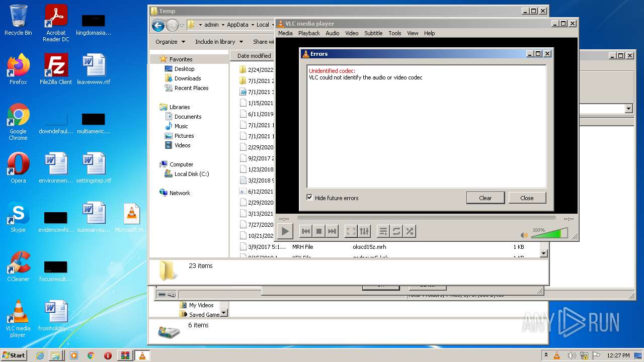Open Internet Explorer from taskbar
Screen dimensions: 644x362
[40, 355]
